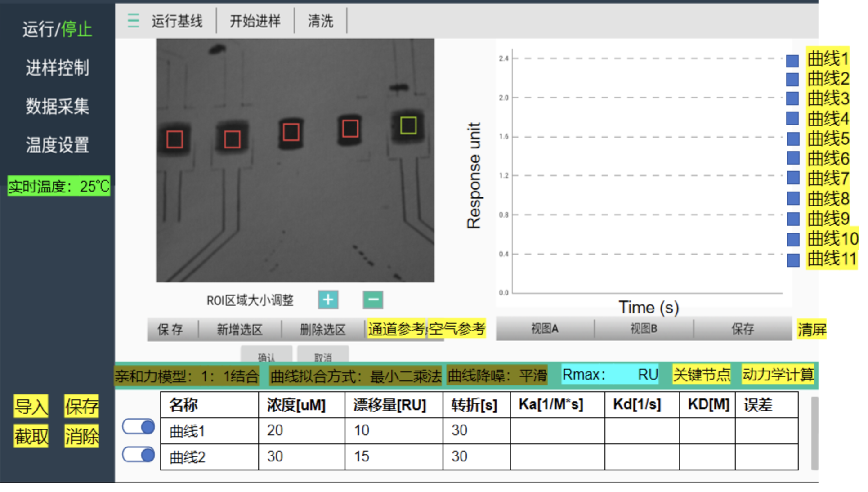Click 开始进样 to start sampling
Viewport: 868px width, 492px height.
point(254,20)
